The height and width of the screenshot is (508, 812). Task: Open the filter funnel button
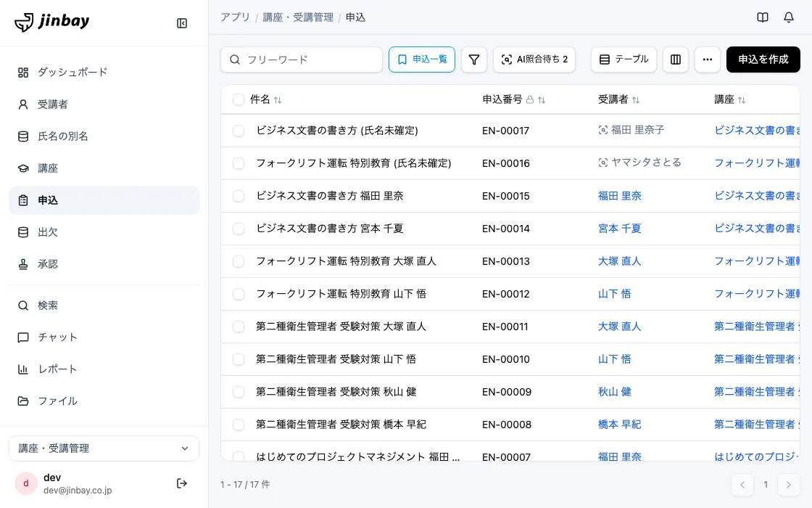tap(474, 60)
